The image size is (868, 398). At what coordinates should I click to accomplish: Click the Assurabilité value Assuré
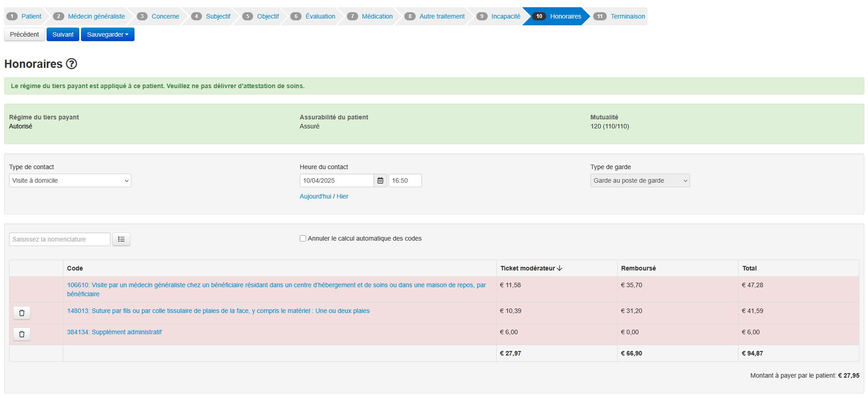pyautogui.click(x=310, y=126)
